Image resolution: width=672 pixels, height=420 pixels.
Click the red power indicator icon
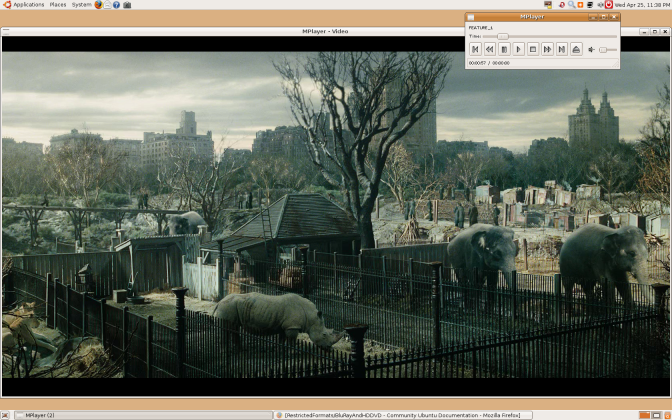(609, 5)
